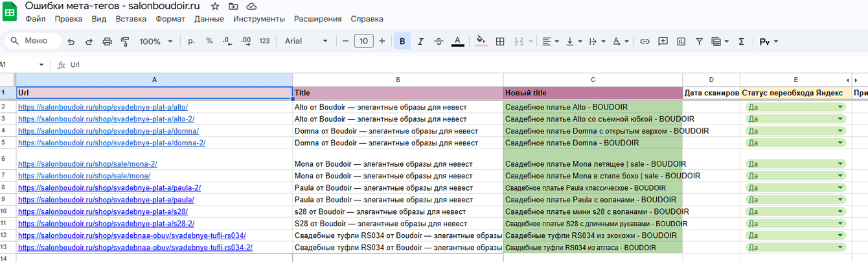The height and width of the screenshot is (262, 868).
Task: Print the spreadsheet
Action: pos(108,42)
